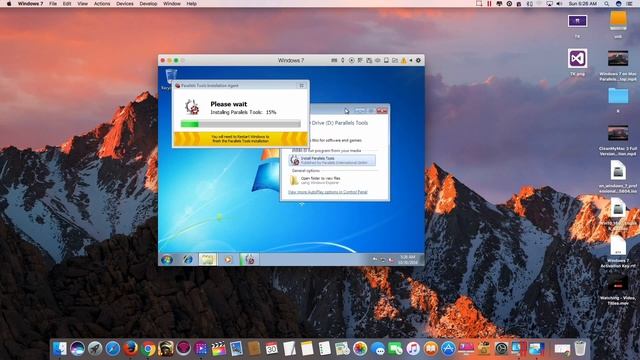Open Reminders from the Dock
Screen dimensions: 640x360
[324, 349]
